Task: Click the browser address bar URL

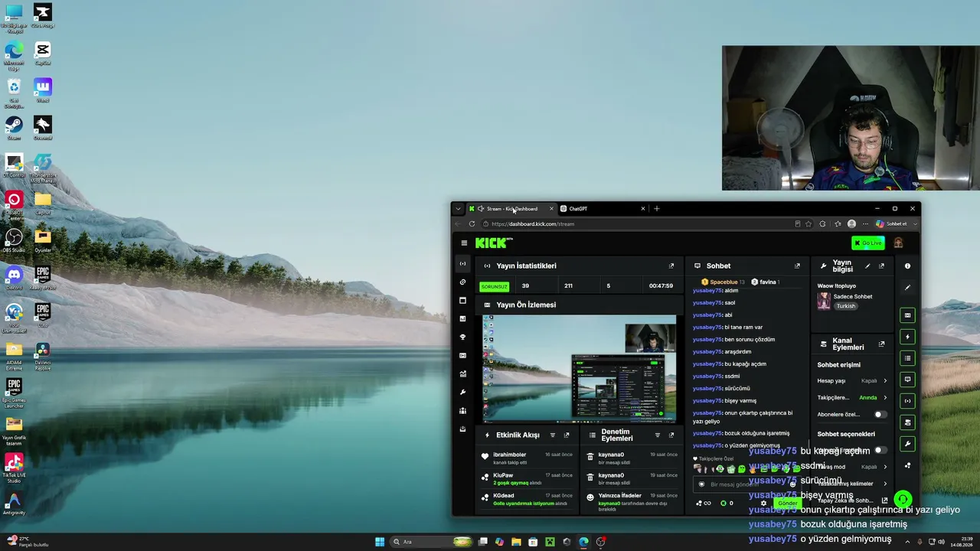Action: point(533,224)
